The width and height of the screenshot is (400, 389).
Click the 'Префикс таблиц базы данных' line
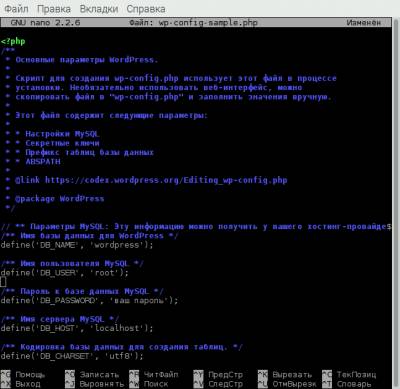pos(89,153)
